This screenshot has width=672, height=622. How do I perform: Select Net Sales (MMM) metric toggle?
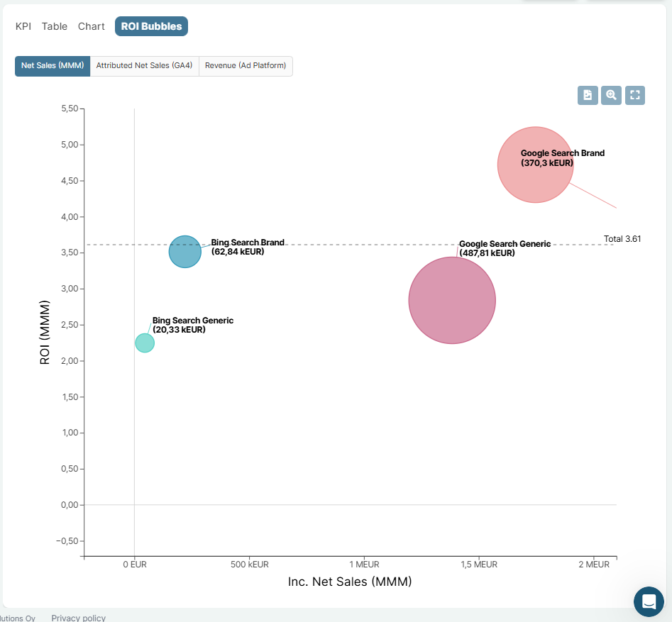tap(53, 66)
